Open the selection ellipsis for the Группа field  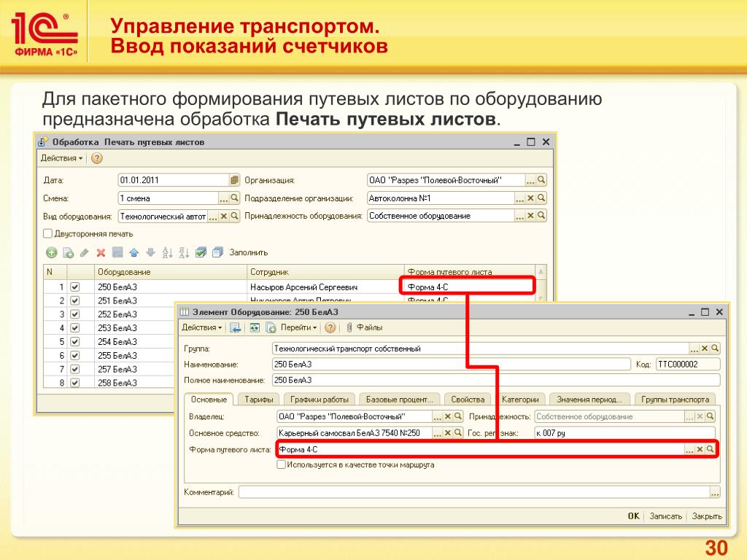coord(694,349)
